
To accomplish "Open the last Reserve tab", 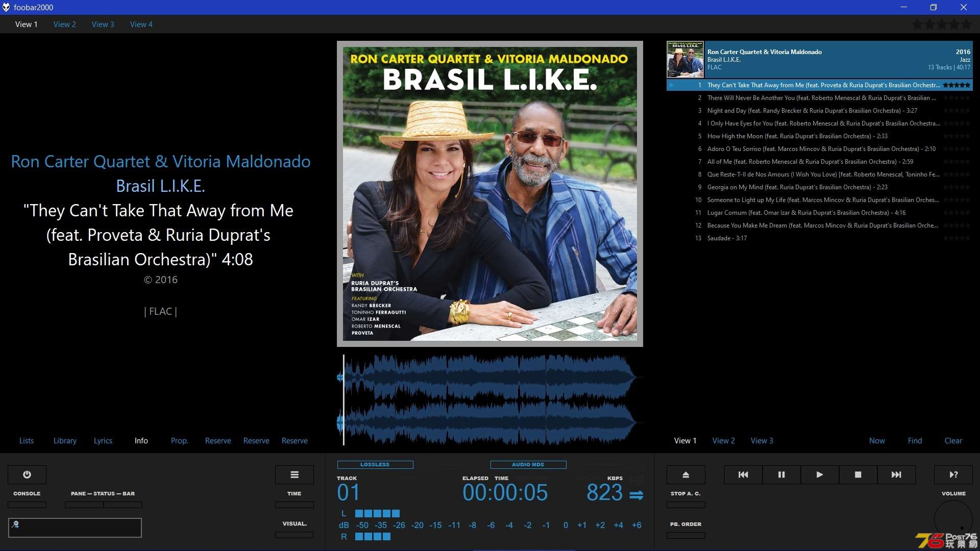I will pyautogui.click(x=295, y=440).
